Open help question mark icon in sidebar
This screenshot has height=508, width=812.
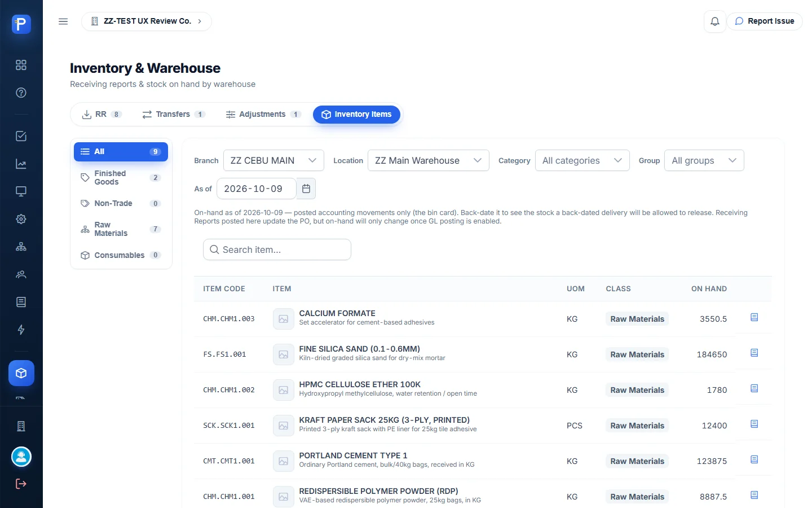coord(21,93)
